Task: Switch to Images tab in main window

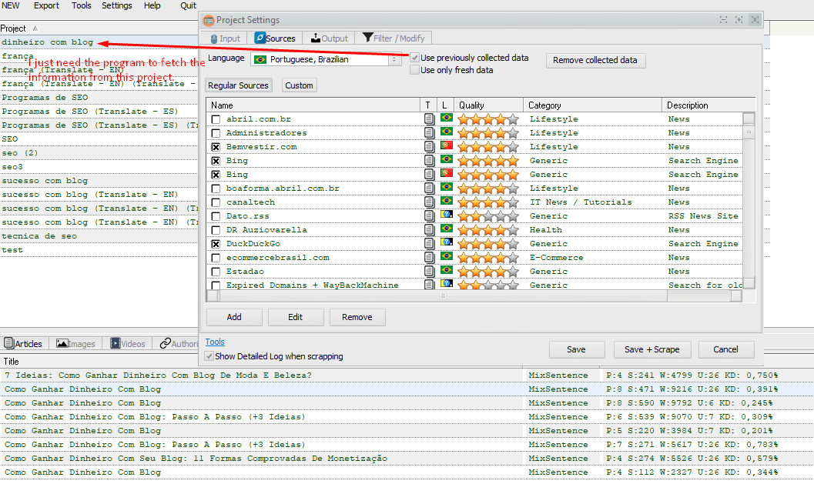Action: click(x=75, y=344)
